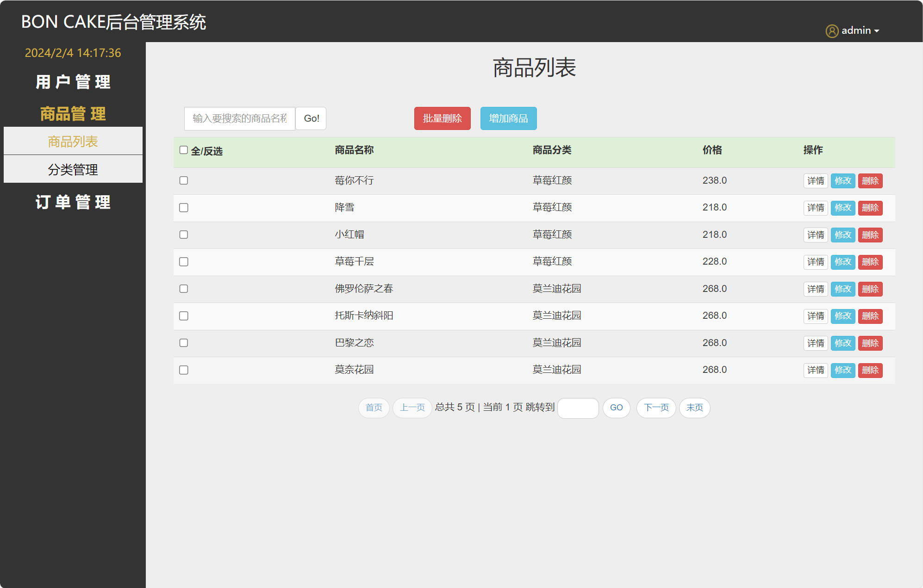Select 商品列表 in the sidebar
The height and width of the screenshot is (588, 923).
click(73, 141)
